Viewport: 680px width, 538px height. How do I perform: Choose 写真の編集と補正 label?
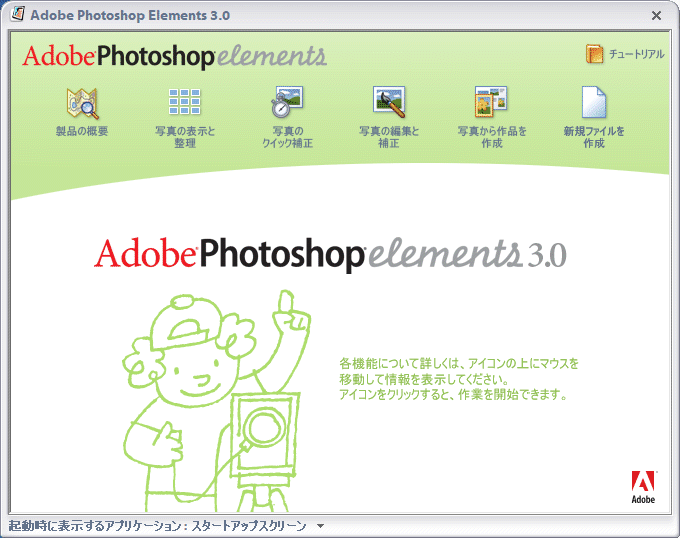389,137
